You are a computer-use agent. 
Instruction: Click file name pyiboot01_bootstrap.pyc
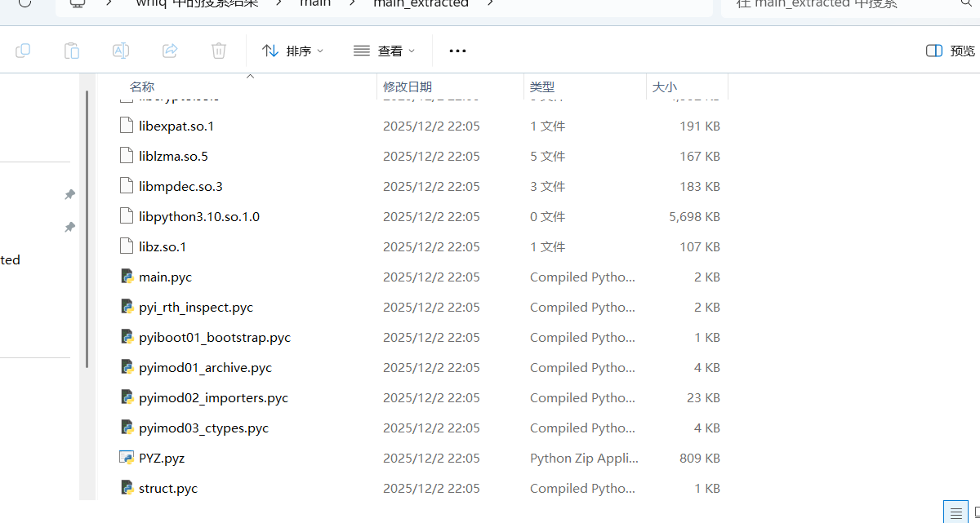click(x=215, y=337)
